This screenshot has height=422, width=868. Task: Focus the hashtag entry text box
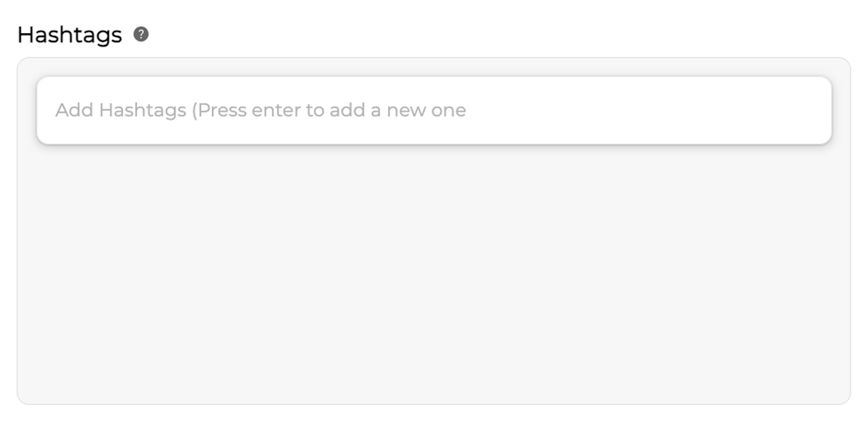click(x=434, y=110)
